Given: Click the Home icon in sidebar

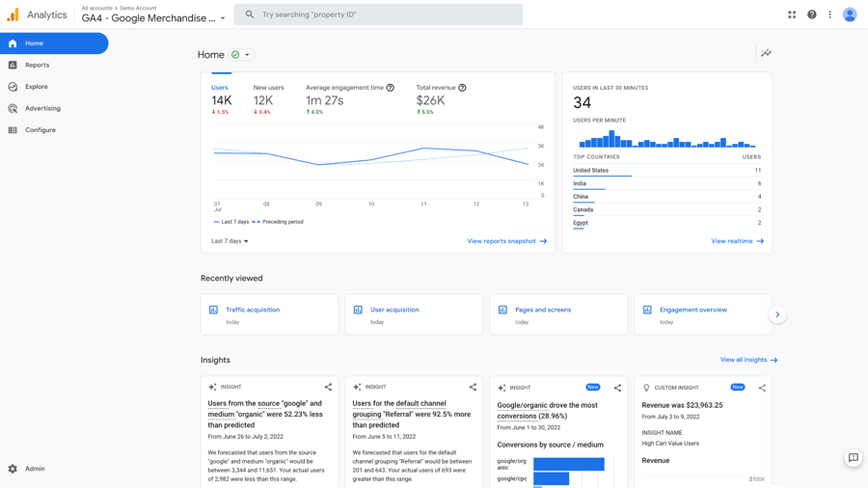Looking at the screenshot, I should 13,43.
